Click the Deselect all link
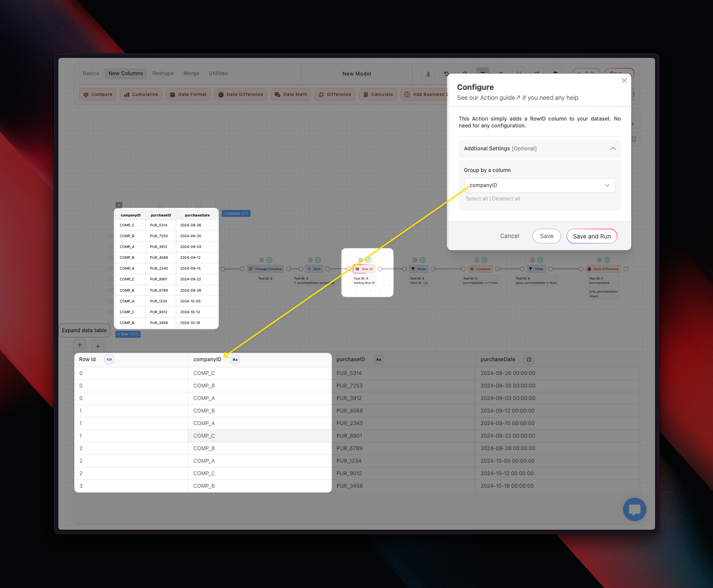Image resolution: width=713 pixels, height=588 pixels. click(x=506, y=199)
